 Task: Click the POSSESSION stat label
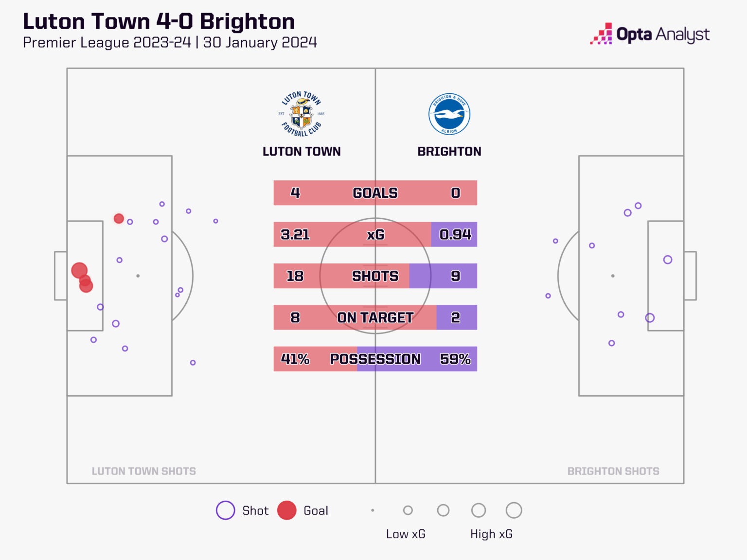[375, 359]
